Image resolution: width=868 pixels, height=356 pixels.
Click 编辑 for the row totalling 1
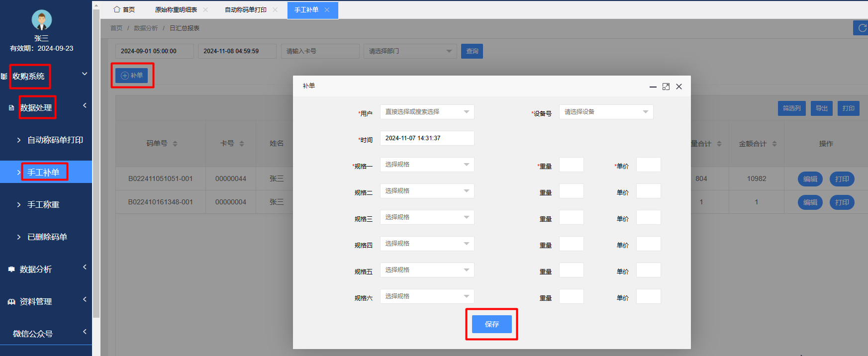810,202
